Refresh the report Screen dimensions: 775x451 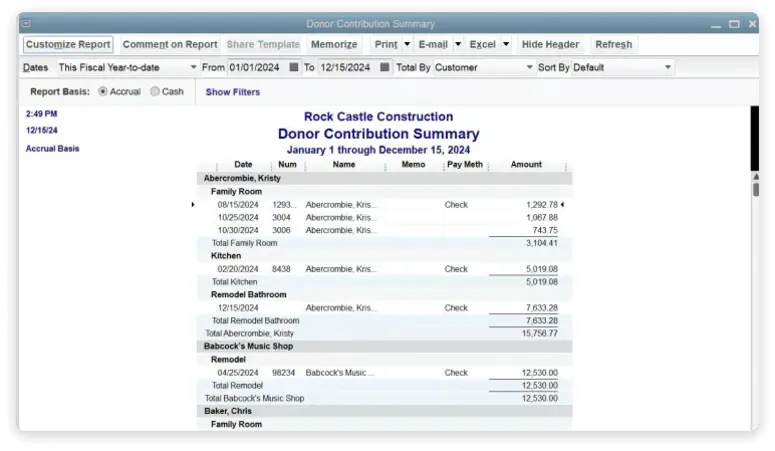tap(613, 45)
